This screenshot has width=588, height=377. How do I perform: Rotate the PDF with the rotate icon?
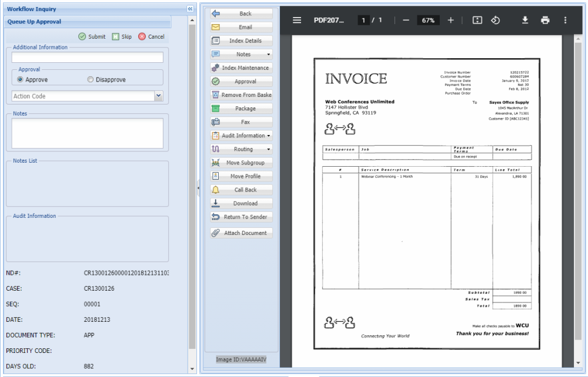pyautogui.click(x=495, y=20)
